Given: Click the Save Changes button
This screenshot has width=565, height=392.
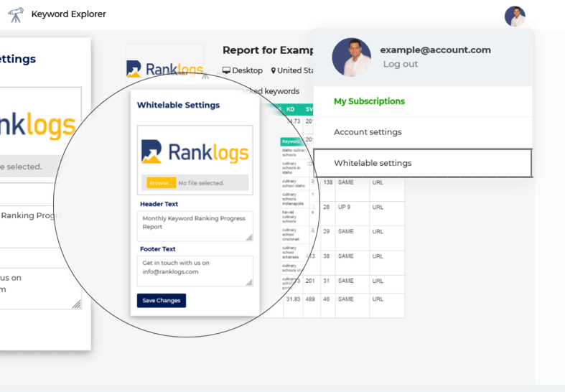Looking at the screenshot, I should pyautogui.click(x=162, y=301).
